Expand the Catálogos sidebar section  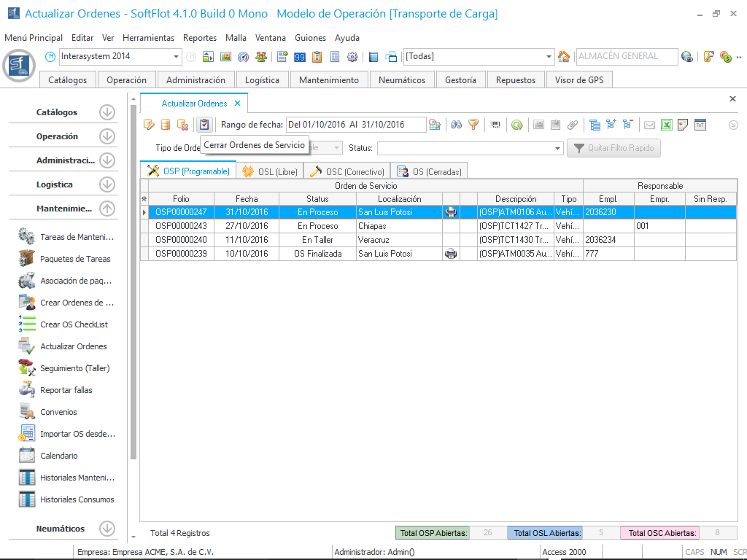[x=107, y=112]
